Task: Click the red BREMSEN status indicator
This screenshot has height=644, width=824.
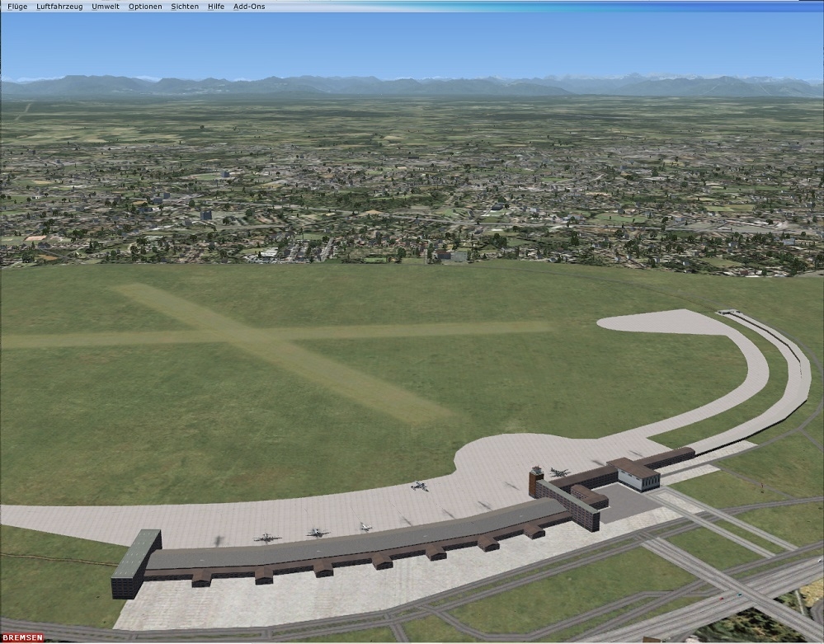Action: click(22, 637)
